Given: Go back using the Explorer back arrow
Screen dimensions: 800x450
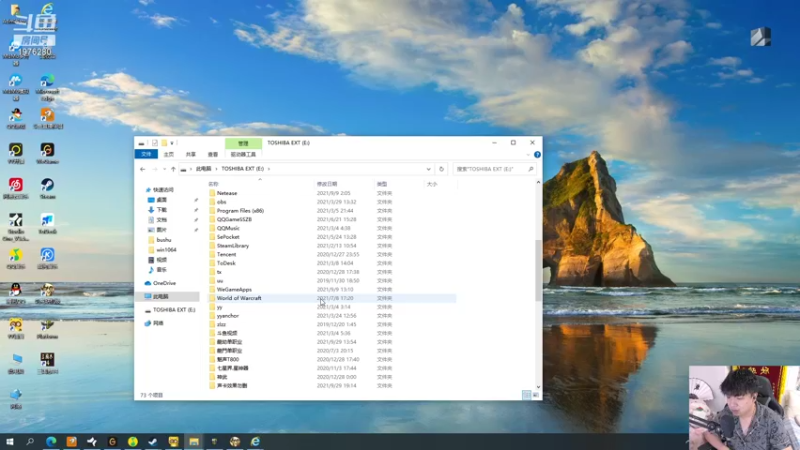Looking at the screenshot, I should (143, 169).
